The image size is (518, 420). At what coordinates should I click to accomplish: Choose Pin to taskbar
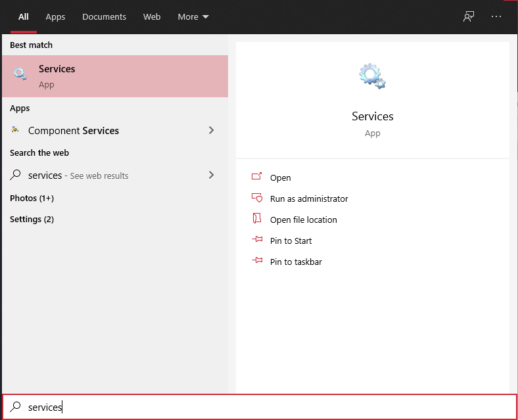point(296,262)
